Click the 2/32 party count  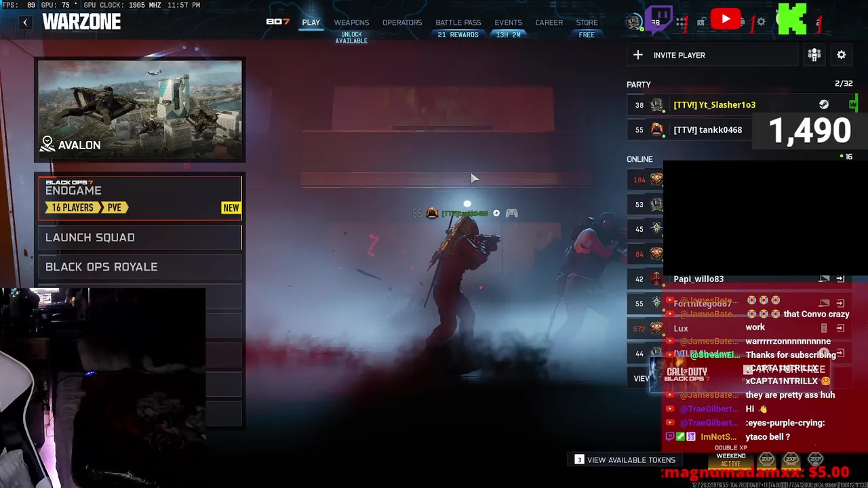point(844,83)
